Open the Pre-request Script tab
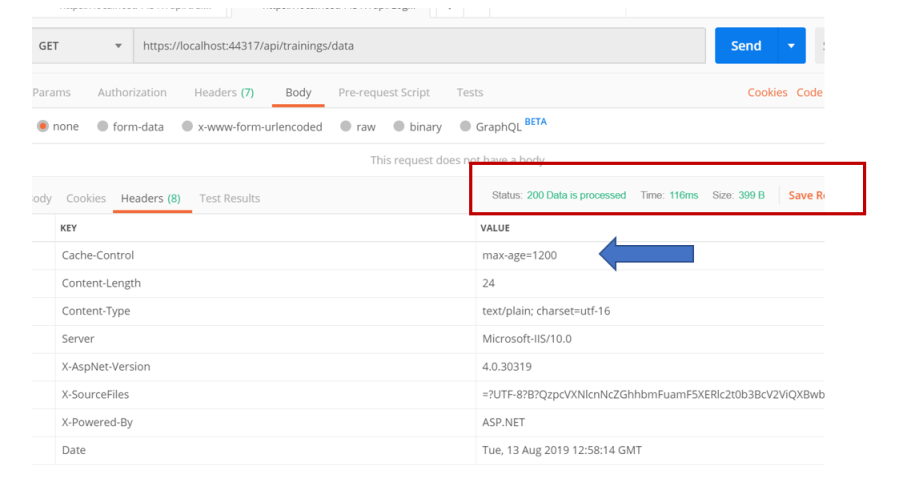899x498 pixels. pos(384,93)
